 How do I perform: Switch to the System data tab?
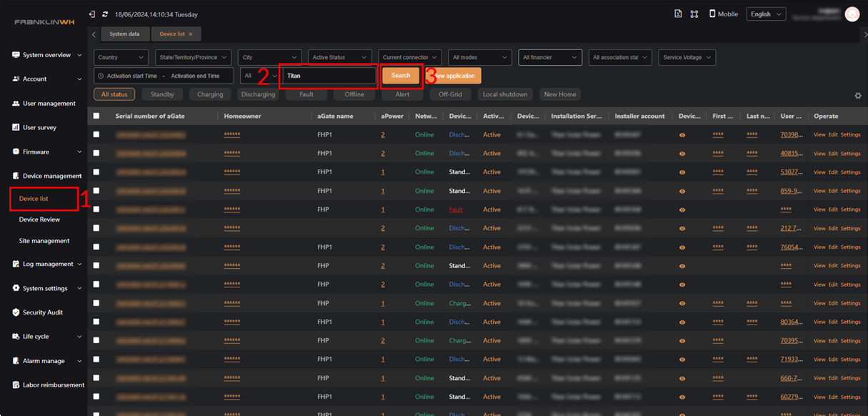[x=124, y=34]
